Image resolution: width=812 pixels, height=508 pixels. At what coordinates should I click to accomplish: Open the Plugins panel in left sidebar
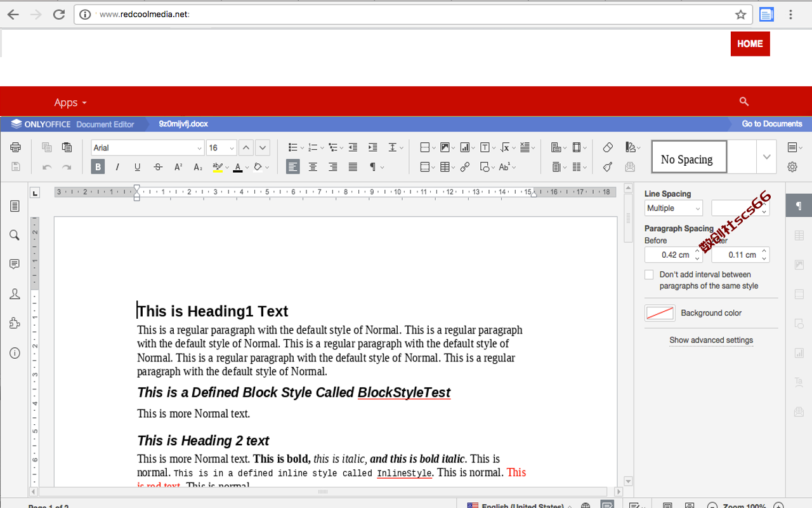[15, 323]
